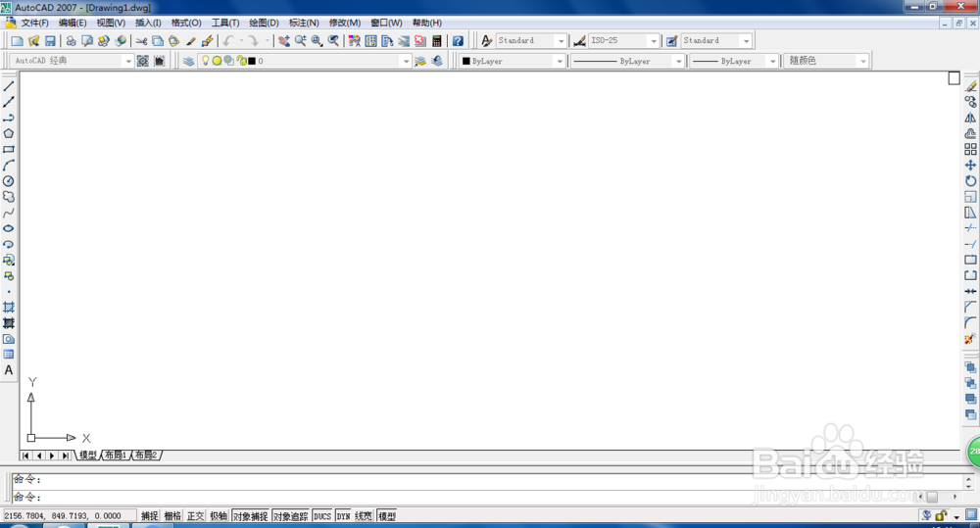Image resolution: width=980 pixels, height=528 pixels.
Task: Click the Save icon in standard toolbar
Action: point(50,40)
